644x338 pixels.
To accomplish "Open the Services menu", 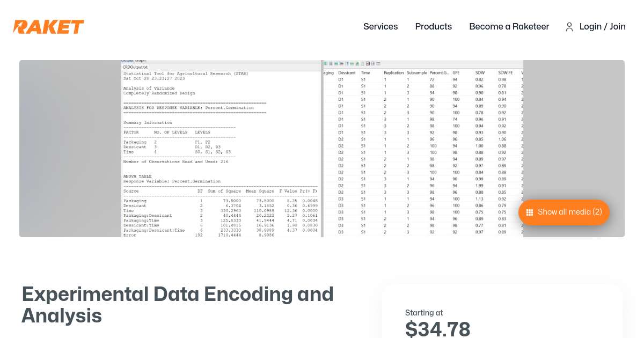I will [x=380, y=26].
